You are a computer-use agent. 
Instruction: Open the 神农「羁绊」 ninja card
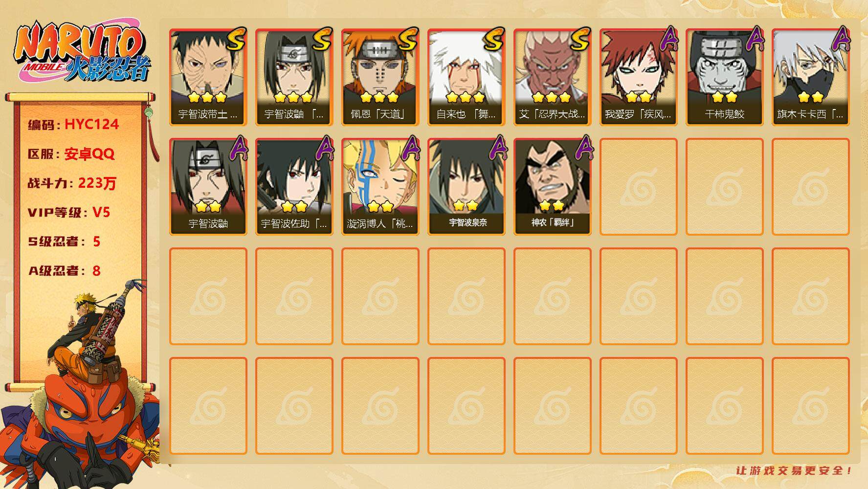tap(552, 187)
